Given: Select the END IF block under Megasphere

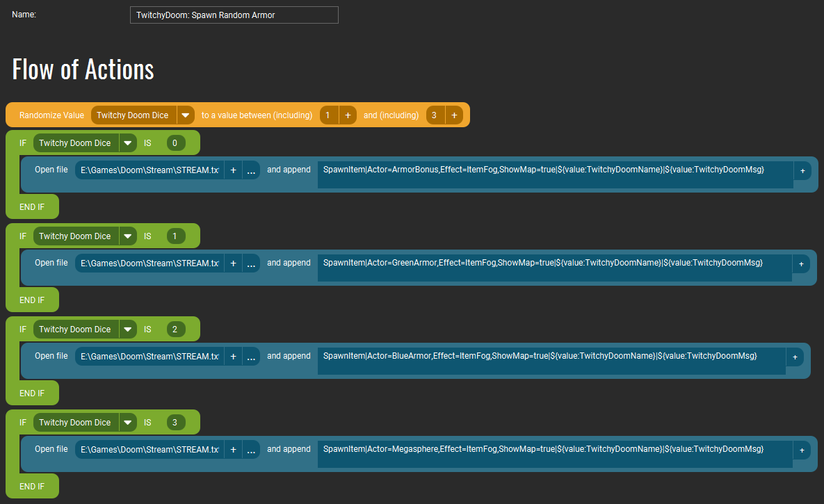Looking at the screenshot, I should pos(32,486).
